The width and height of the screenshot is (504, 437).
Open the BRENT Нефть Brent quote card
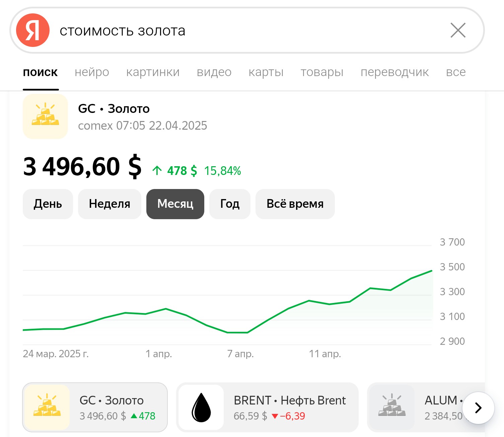[x=267, y=407]
